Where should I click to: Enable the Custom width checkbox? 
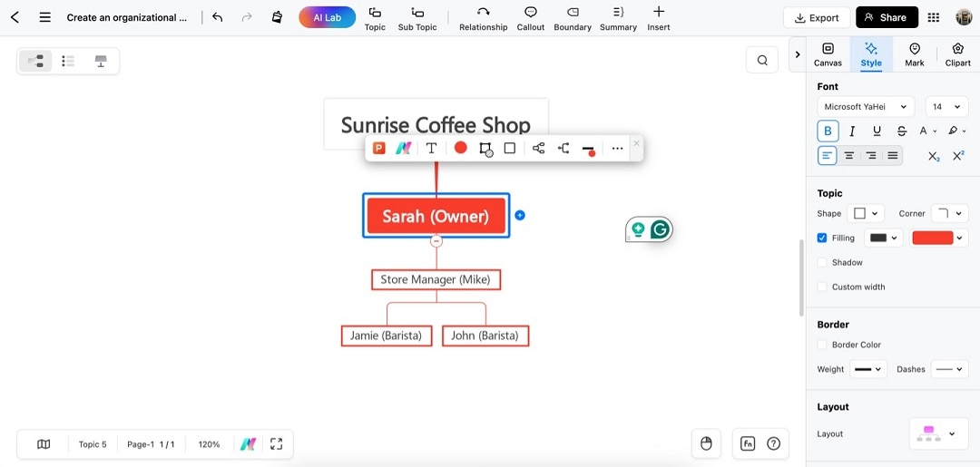(x=822, y=287)
